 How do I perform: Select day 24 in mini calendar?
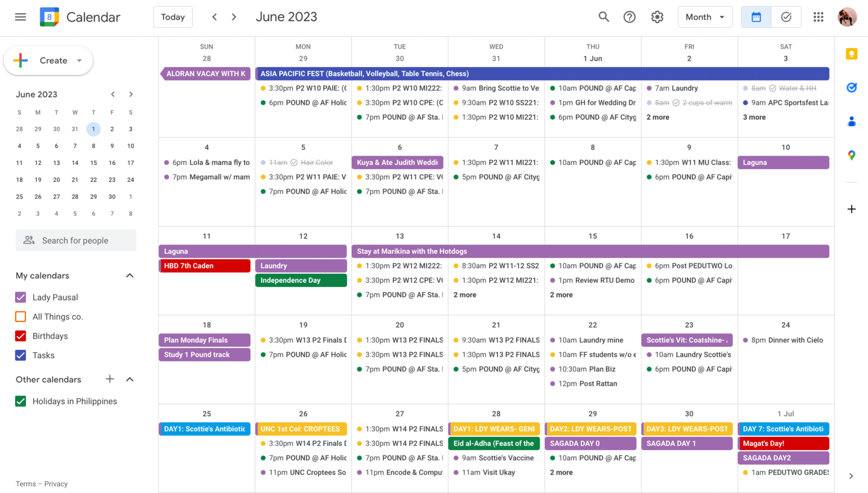coord(130,179)
